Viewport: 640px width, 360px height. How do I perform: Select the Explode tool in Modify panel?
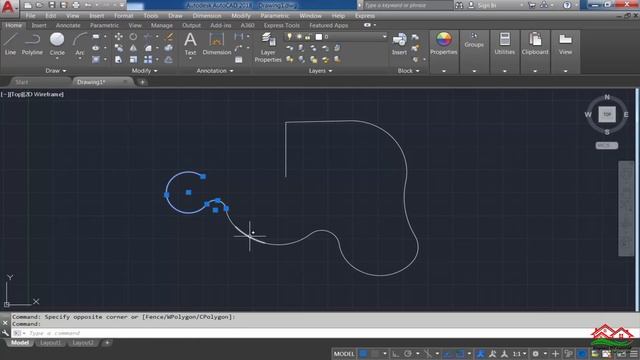tap(169, 48)
